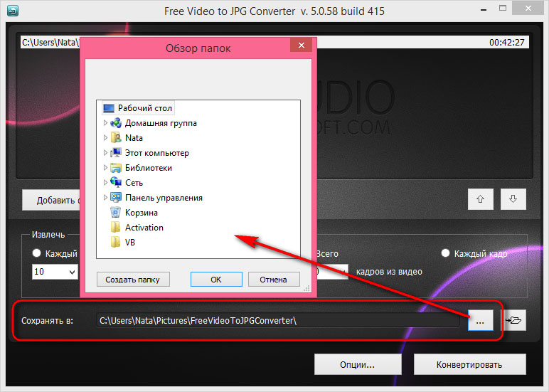Image resolution: width=549 pixels, height=392 pixels.
Task: Select 'Корзина' label in the tree
Action: [x=142, y=213]
